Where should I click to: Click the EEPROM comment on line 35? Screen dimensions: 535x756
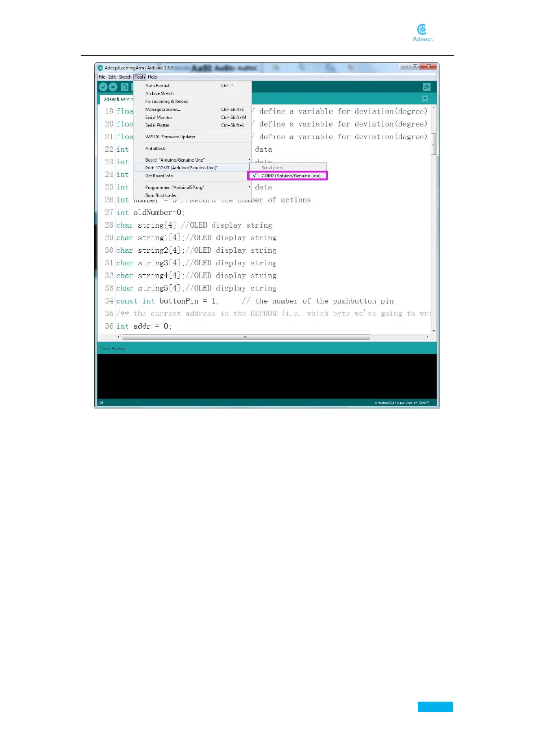(x=273, y=313)
